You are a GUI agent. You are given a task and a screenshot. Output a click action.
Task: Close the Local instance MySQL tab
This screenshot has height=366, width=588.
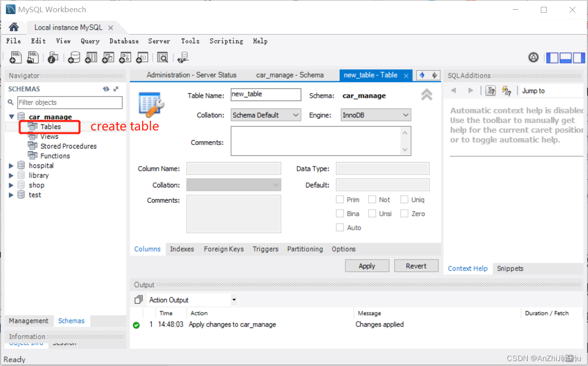pos(110,28)
